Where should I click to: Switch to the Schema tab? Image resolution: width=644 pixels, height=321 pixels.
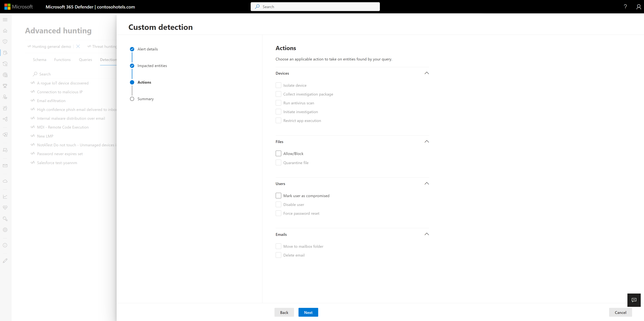click(x=40, y=59)
